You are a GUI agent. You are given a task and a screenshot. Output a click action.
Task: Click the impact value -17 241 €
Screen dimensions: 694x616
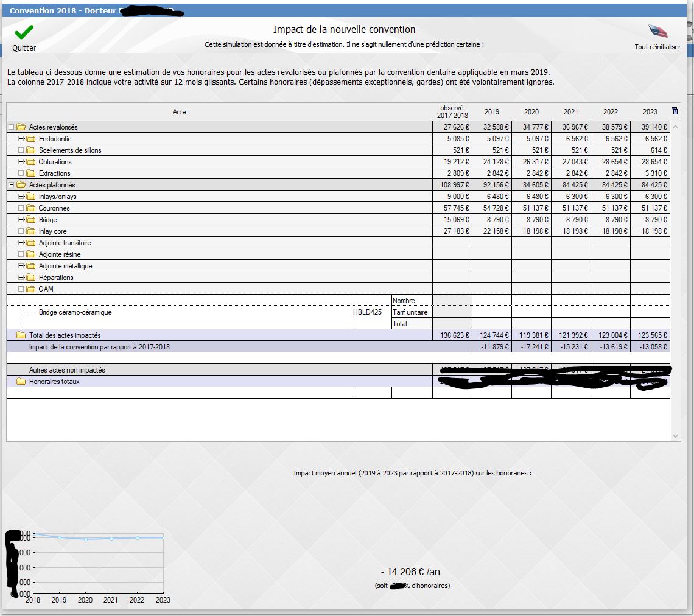[534, 347]
